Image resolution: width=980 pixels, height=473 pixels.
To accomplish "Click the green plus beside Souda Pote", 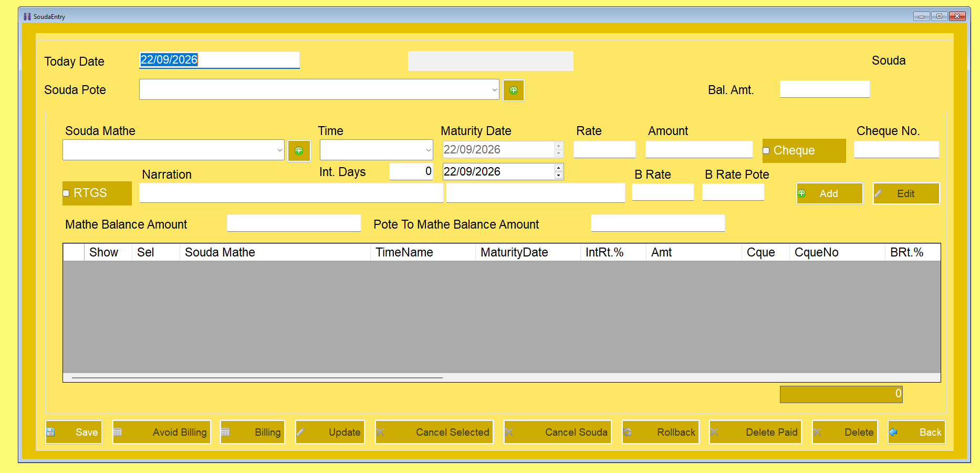I will point(514,90).
